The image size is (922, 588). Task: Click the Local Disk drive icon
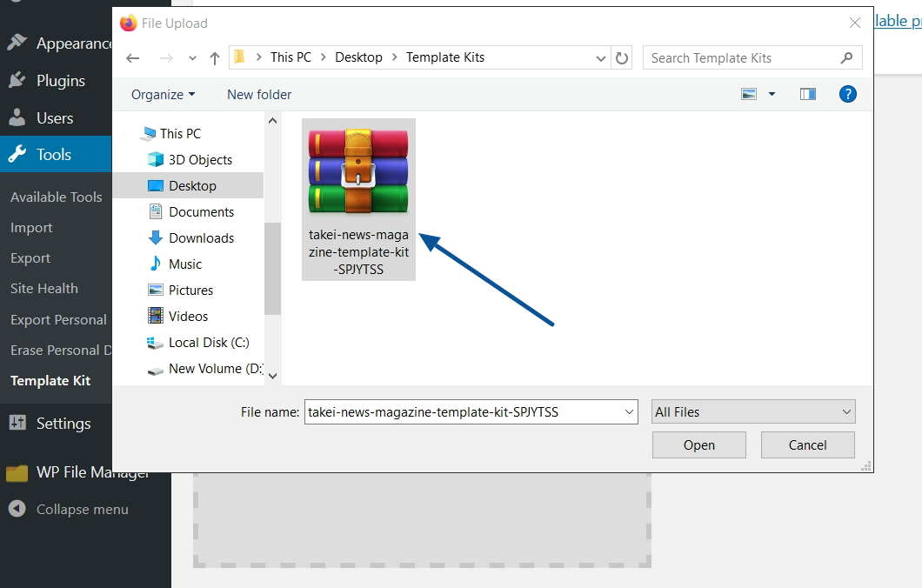(x=155, y=343)
